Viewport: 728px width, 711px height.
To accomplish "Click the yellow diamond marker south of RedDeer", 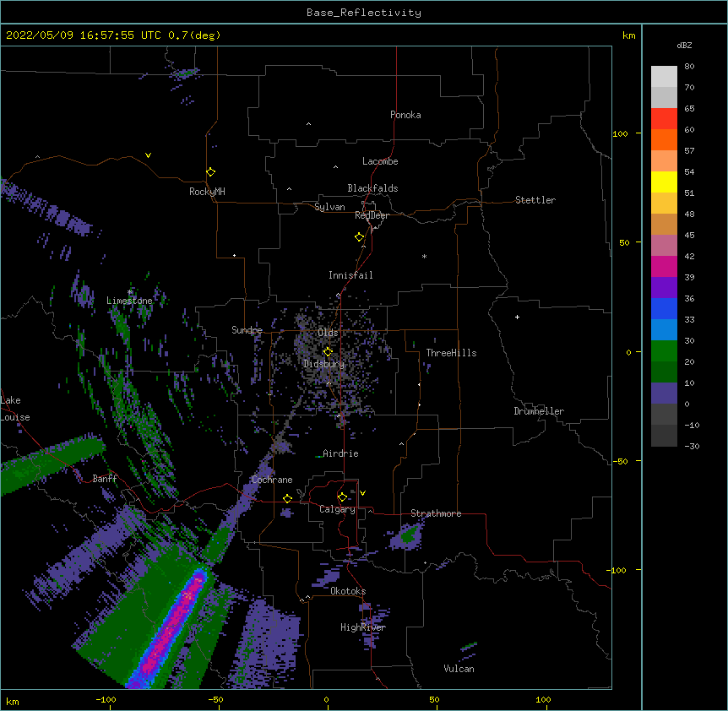I will point(359,237).
